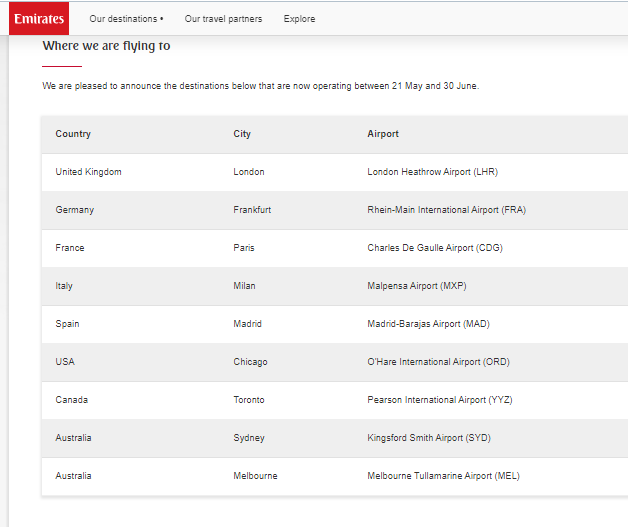Open the Explore menu
The width and height of the screenshot is (628, 527).
click(299, 19)
